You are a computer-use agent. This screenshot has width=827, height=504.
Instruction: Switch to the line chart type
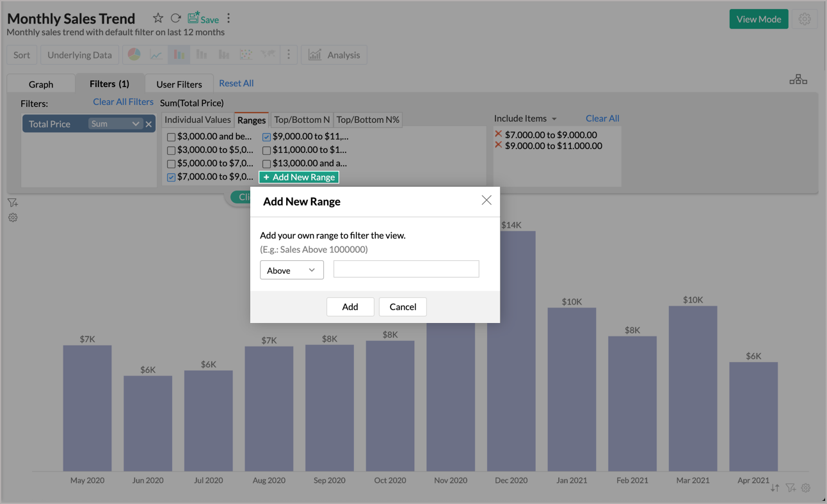(156, 54)
